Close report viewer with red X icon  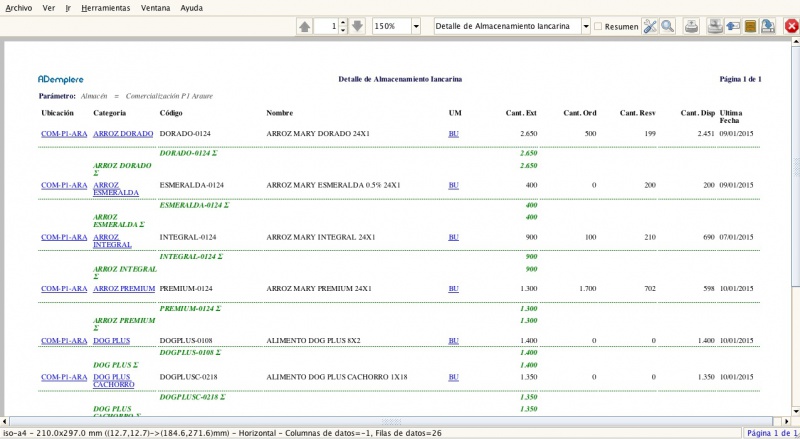pyautogui.click(x=791, y=26)
